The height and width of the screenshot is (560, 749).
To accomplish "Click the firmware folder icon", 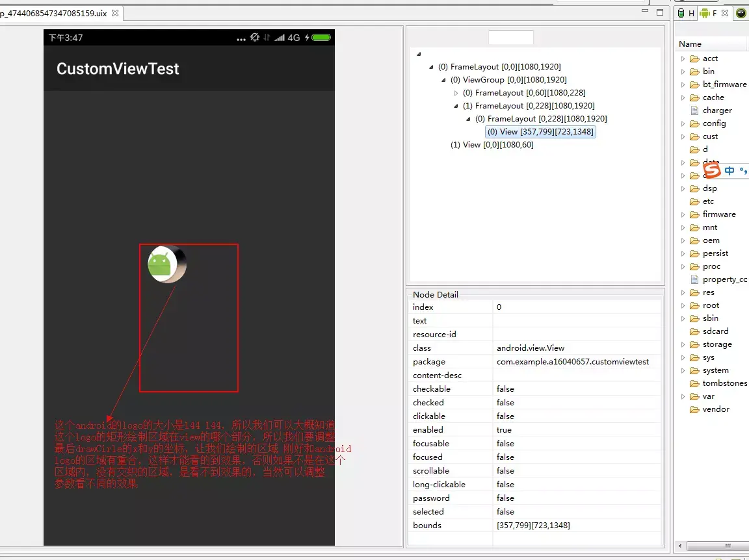I will [x=694, y=214].
